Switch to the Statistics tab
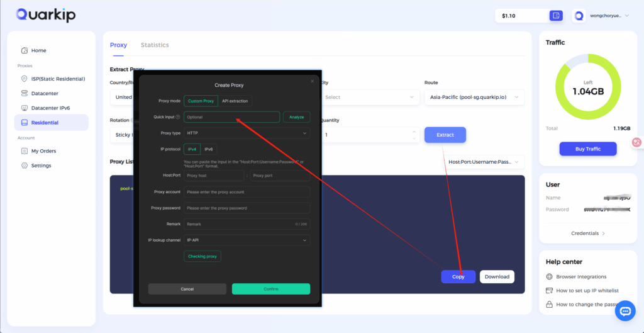This screenshot has height=333, width=644. point(155,45)
